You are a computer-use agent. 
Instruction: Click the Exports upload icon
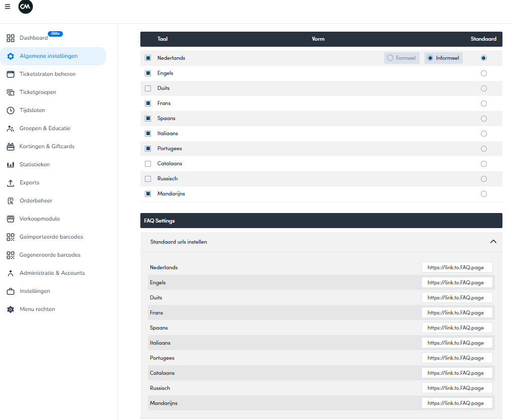[11, 183]
